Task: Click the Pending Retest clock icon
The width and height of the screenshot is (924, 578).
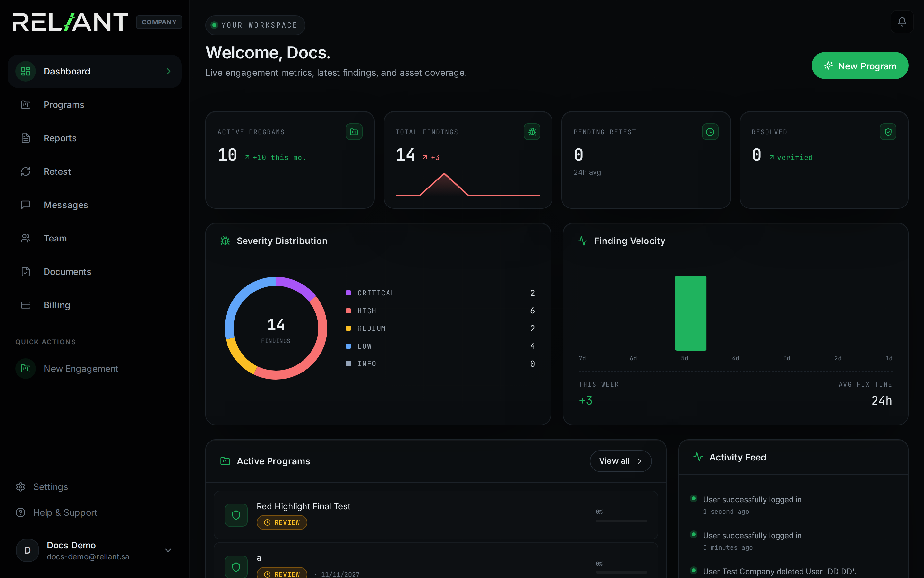Action: pyautogui.click(x=710, y=132)
